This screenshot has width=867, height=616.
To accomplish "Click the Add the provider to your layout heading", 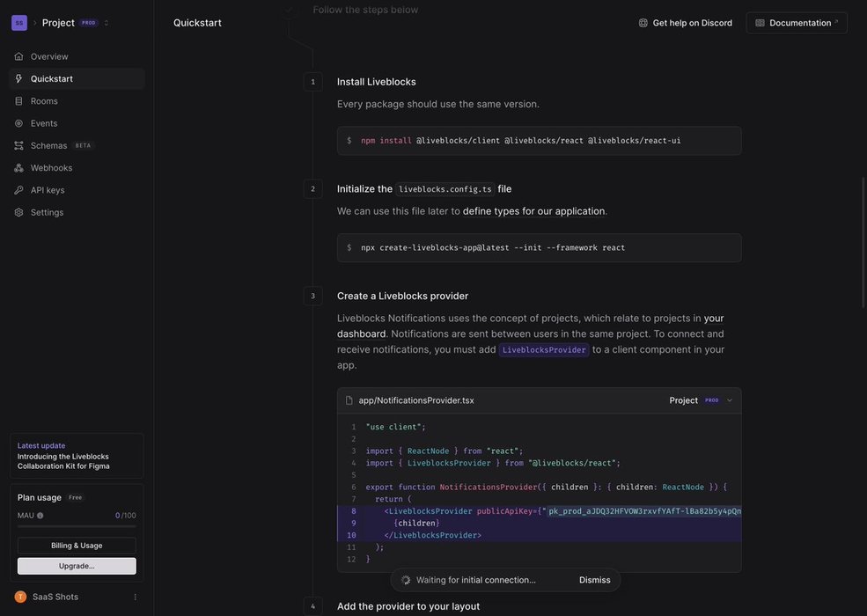I will pos(408,606).
